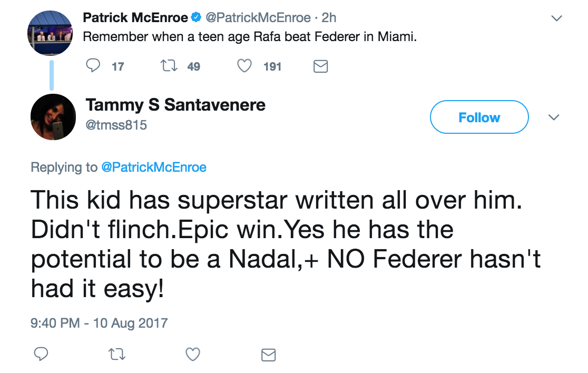
Task: Expand options chevron on Patrick McEnroe's tweet
Action: click(x=556, y=18)
